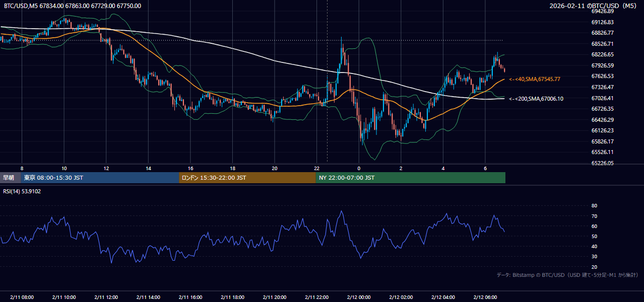Viewport: 644px width, 302px height.
Task: Click the 2/11 20:00 time label
Action: (x=275, y=297)
